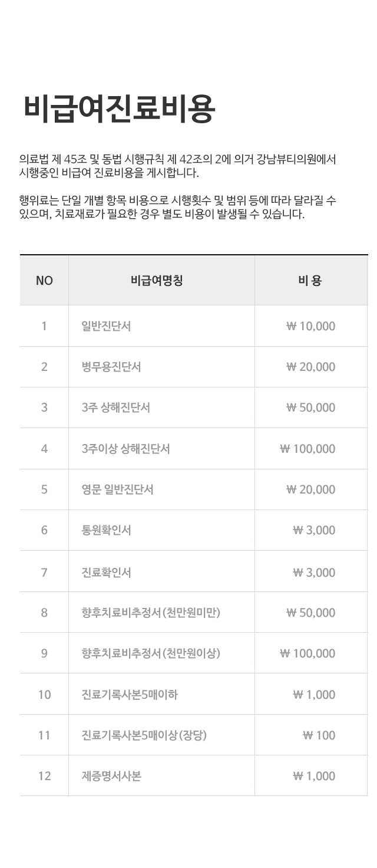Screen dimensions: 377x868
Task: Click the 의료법 제 45조 notice paragraph
Action: (177, 166)
